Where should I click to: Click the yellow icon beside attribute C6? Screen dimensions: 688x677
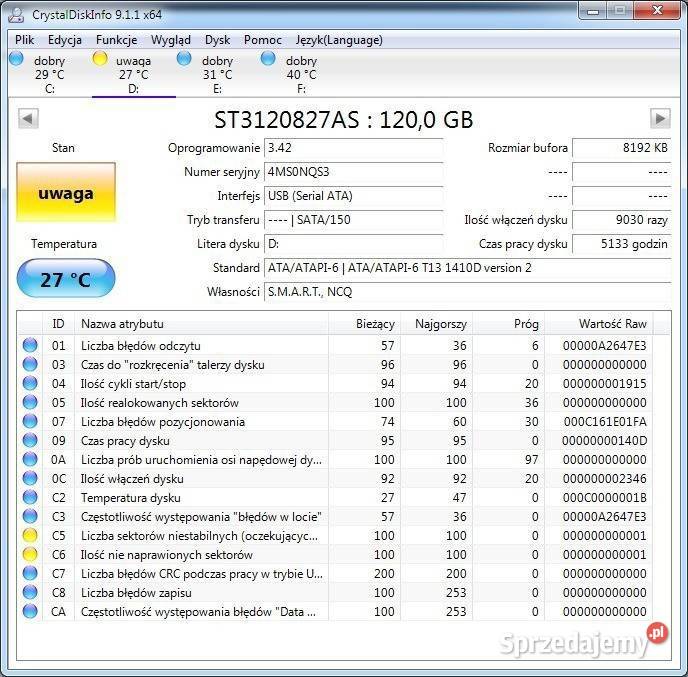30,554
